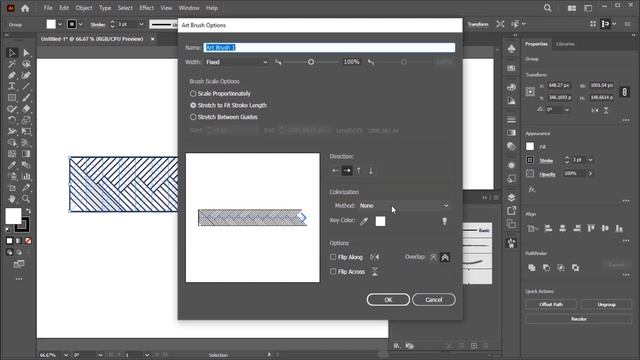Set brush direction to up arrow

coord(359,171)
